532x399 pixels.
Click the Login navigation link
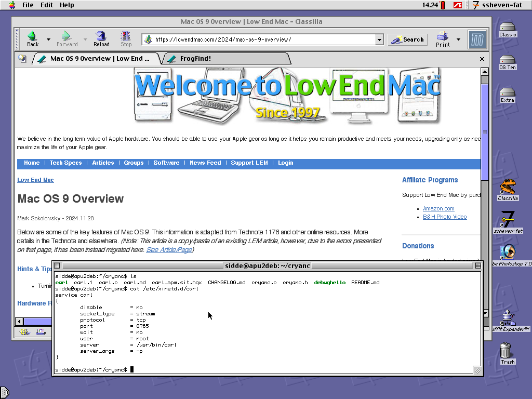pos(286,163)
